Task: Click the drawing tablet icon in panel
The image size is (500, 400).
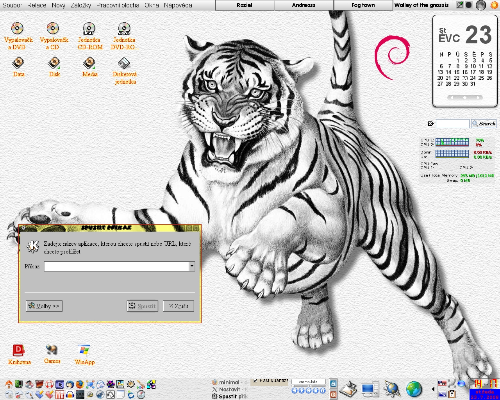Action: pos(348,389)
